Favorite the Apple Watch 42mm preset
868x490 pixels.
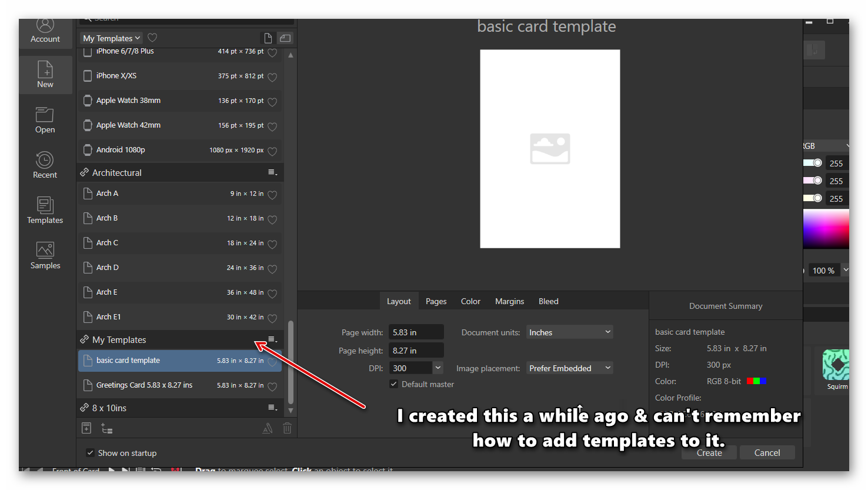(272, 126)
